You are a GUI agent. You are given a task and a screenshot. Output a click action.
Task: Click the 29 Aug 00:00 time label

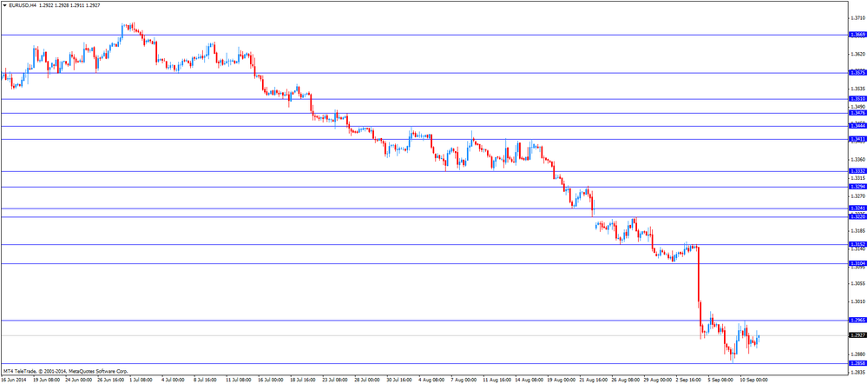[x=656, y=381]
